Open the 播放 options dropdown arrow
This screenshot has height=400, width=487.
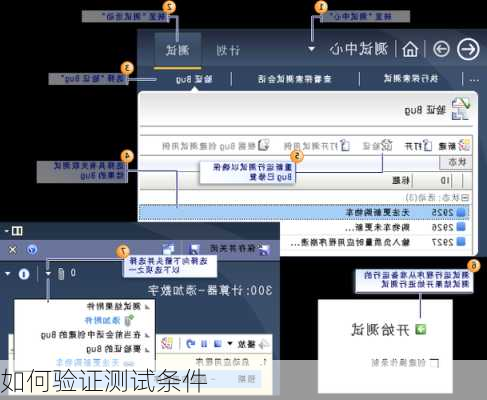tap(230, 343)
